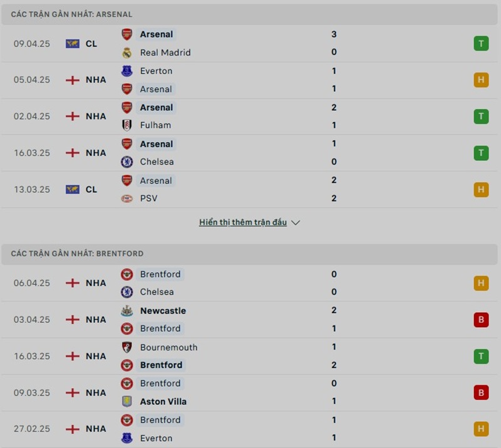Select the Chelsea team name in the 06.04.25 match
Viewport: 501px width, 448px height.
pos(157,292)
